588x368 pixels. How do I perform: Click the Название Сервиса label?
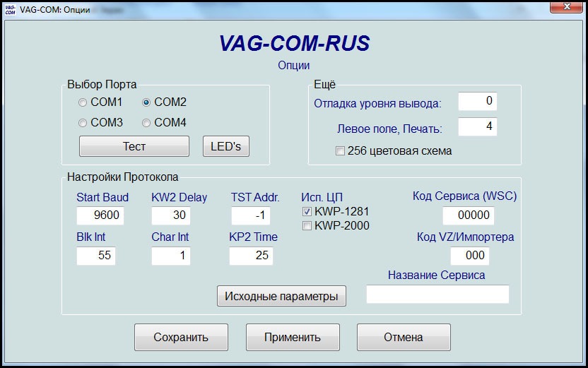point(437,275)
